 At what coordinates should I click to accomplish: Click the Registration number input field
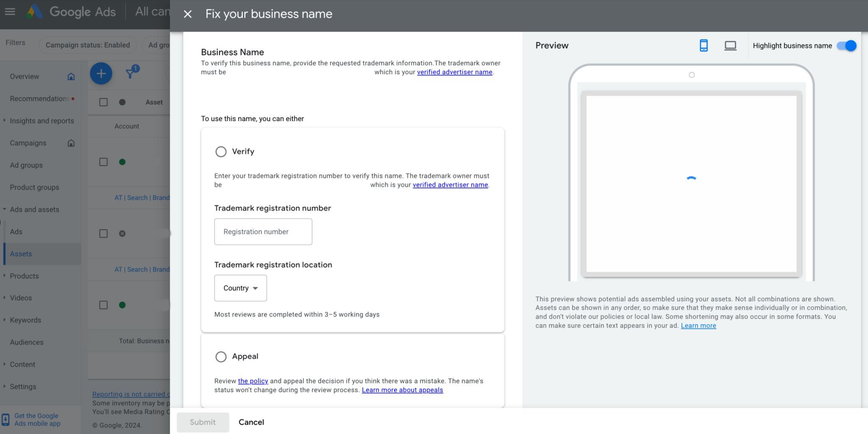pos(263,232)
